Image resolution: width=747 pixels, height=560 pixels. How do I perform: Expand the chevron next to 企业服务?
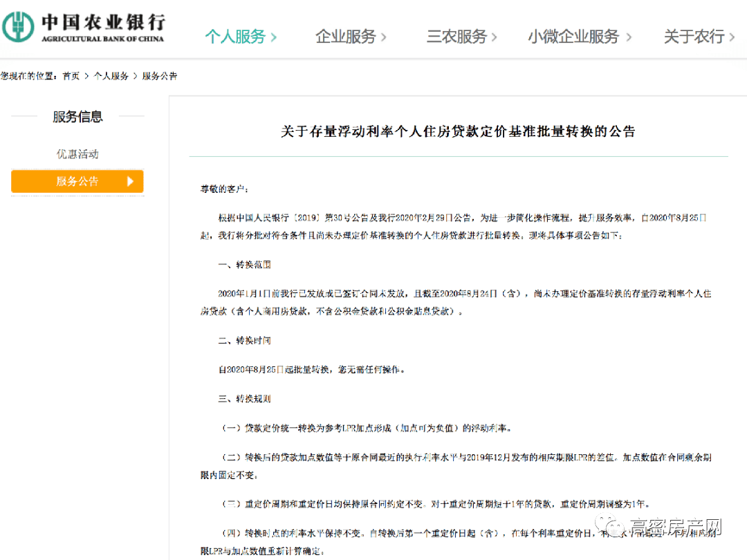tap(383, 38)
